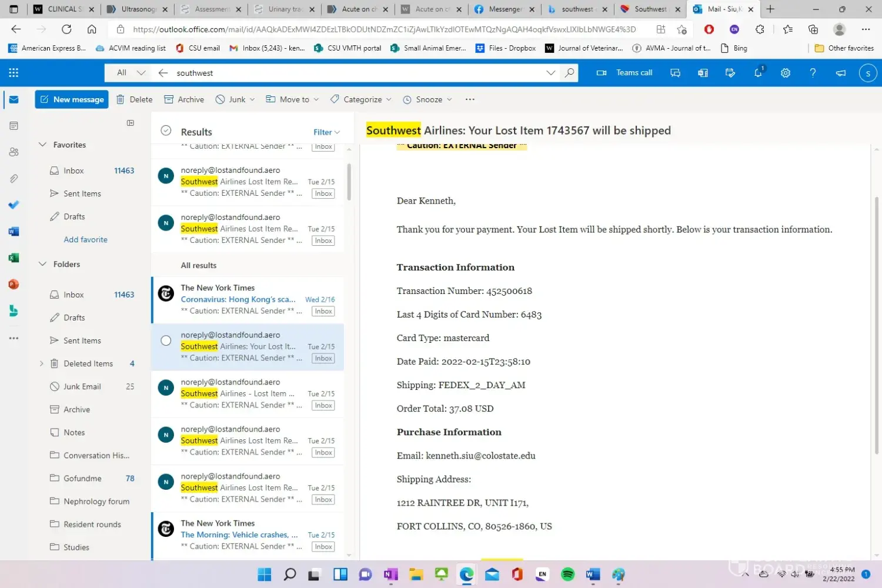
Task: Switch to the Messenger browser tab
Action: point(504,9)
